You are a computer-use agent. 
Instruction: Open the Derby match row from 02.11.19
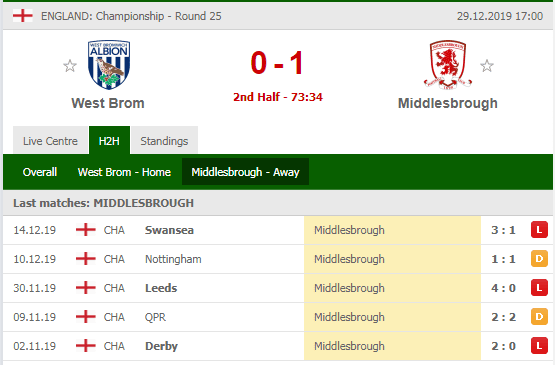click(278, 346)
